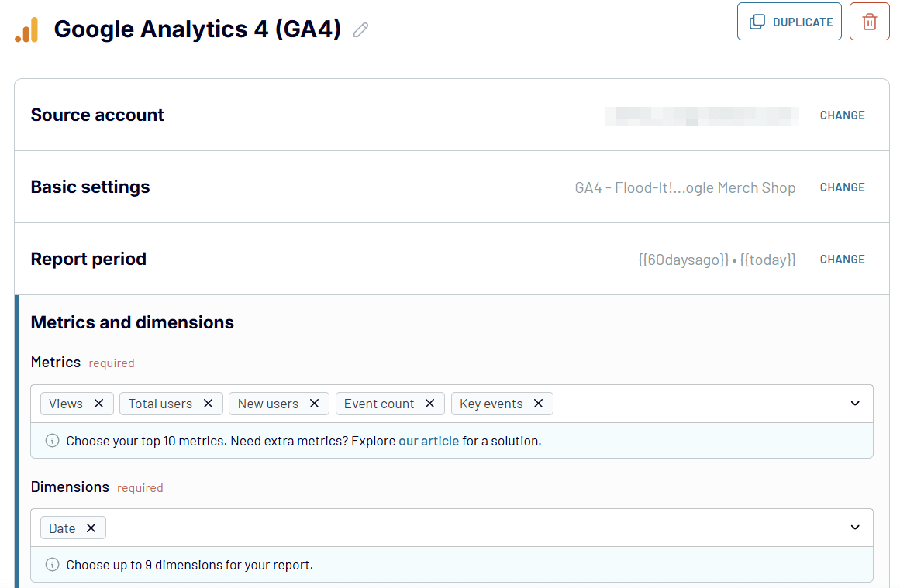Click the 'Choose up to 9 dimensions' hint text
Image resolution: width=900 pixels, height=588 pixels.
coord(189,565)
